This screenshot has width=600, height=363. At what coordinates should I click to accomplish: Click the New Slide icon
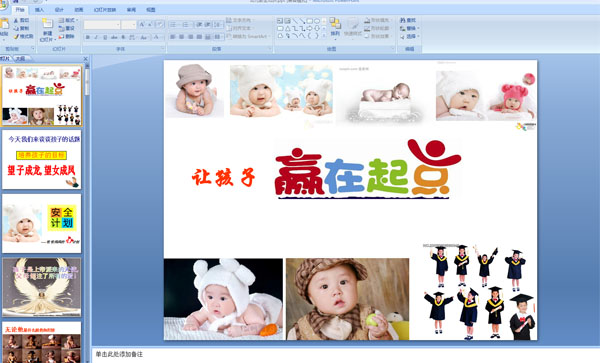click(47, 24)
